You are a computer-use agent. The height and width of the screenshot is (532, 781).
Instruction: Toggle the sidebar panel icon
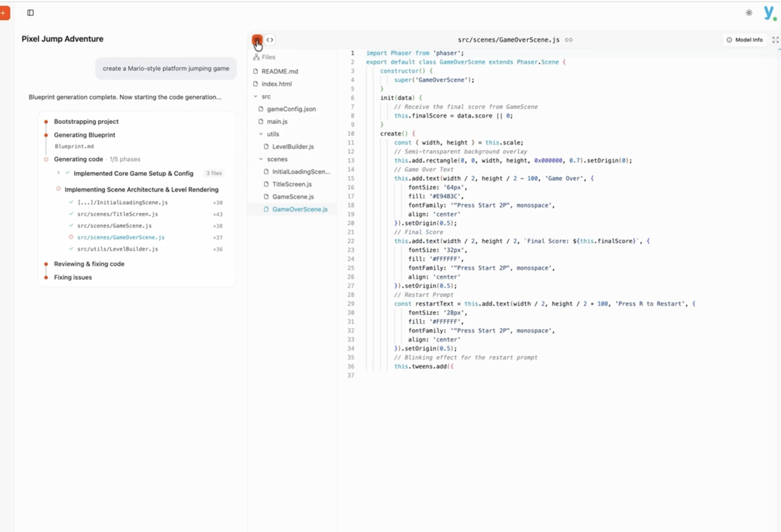pyautogui.click(x=31, y=13)
